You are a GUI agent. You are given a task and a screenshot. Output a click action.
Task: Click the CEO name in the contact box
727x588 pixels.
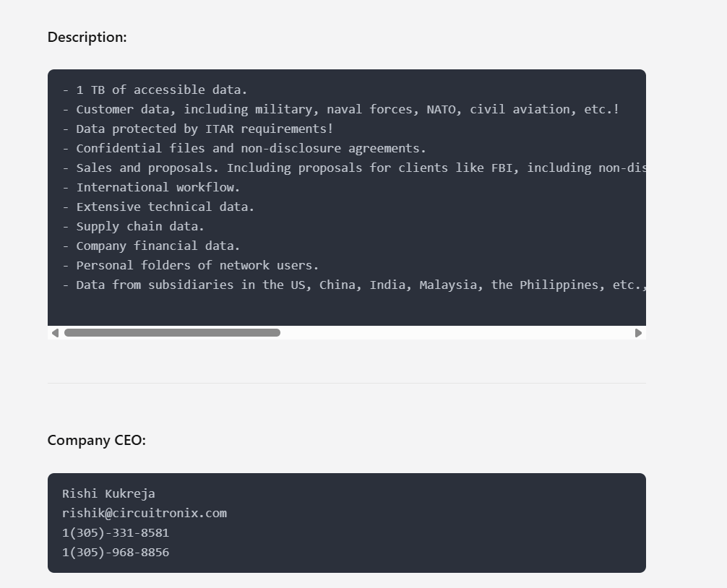point(108,494)
